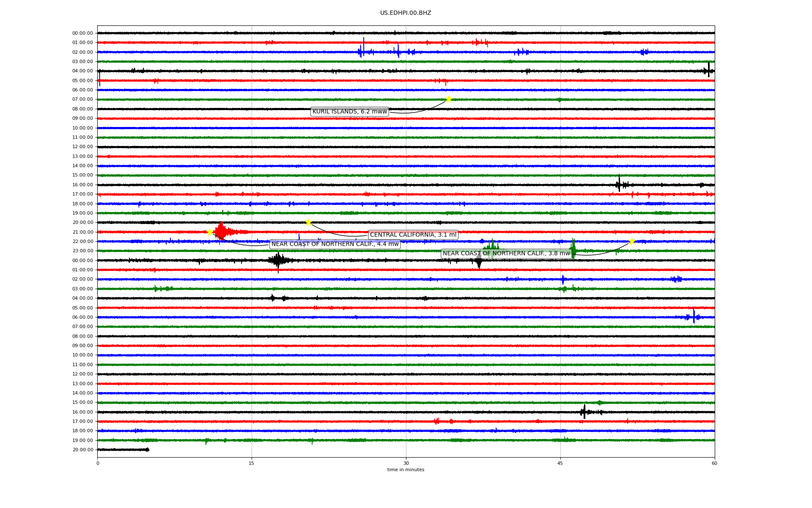This screenshot has height=508, width=812.
Task: Click the CENTRAL CALIFORNIA, 3.1 ml label
Action: click(x=413, y=235)
